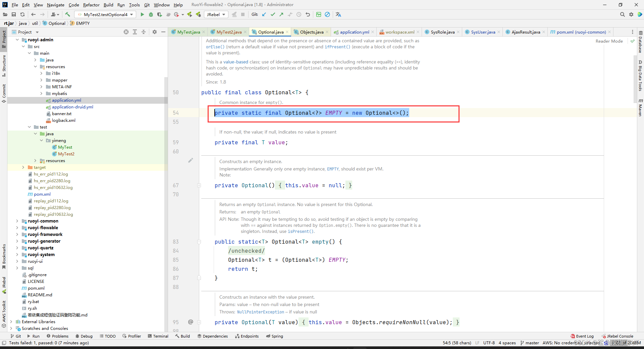644x349 pixels.
Task: Expand the ruoyi-common module
Action: click(x=17, y=221)
